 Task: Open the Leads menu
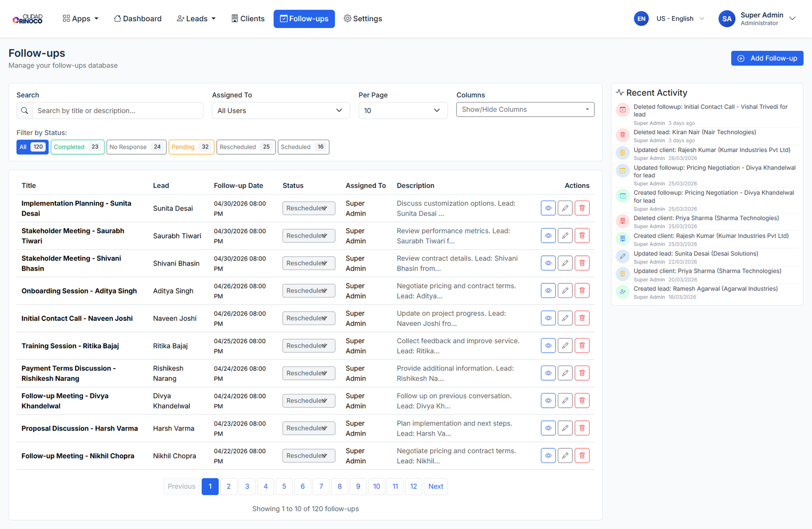point(196,19)
